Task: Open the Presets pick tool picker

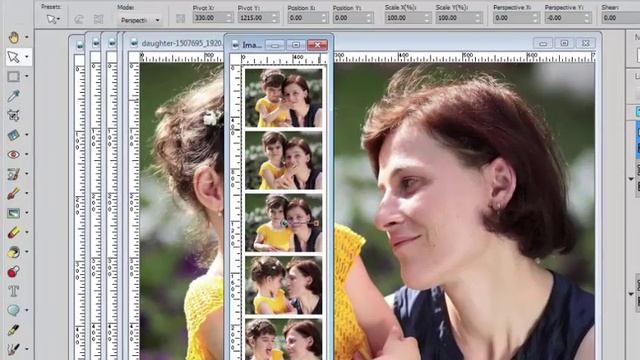Action: coord(53,19)
